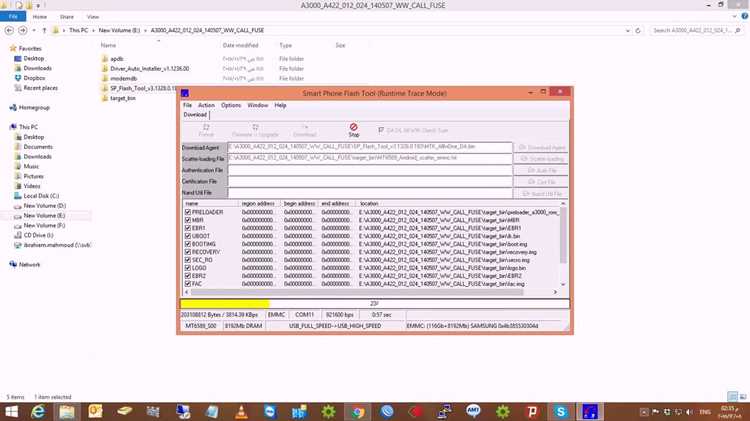Click the Nand Util File button
750x421 pixels.
click(541, 194)
